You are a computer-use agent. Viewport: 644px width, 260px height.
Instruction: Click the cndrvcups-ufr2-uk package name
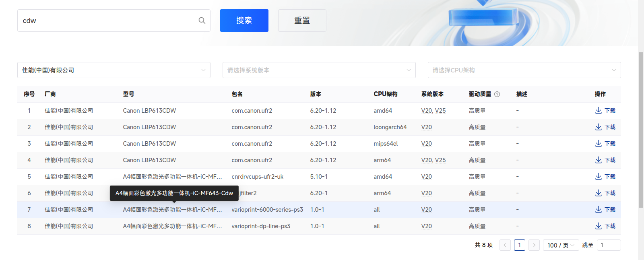[x=258, y=177]
